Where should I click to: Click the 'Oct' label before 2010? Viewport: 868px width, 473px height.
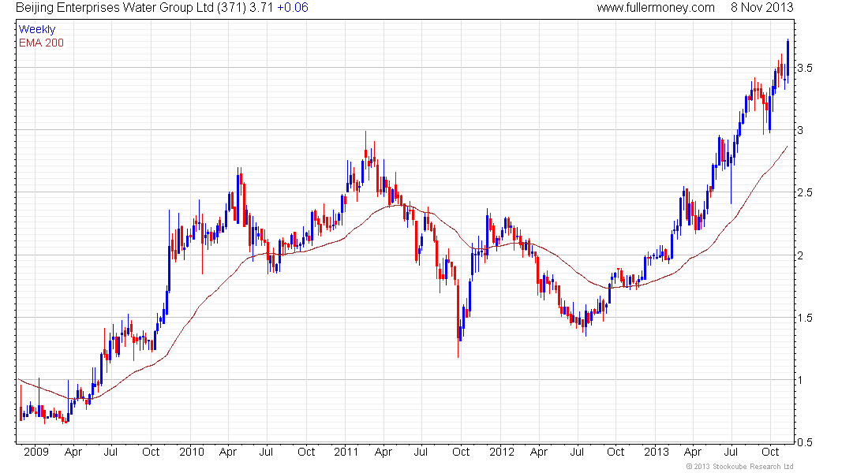pos(151,452)
